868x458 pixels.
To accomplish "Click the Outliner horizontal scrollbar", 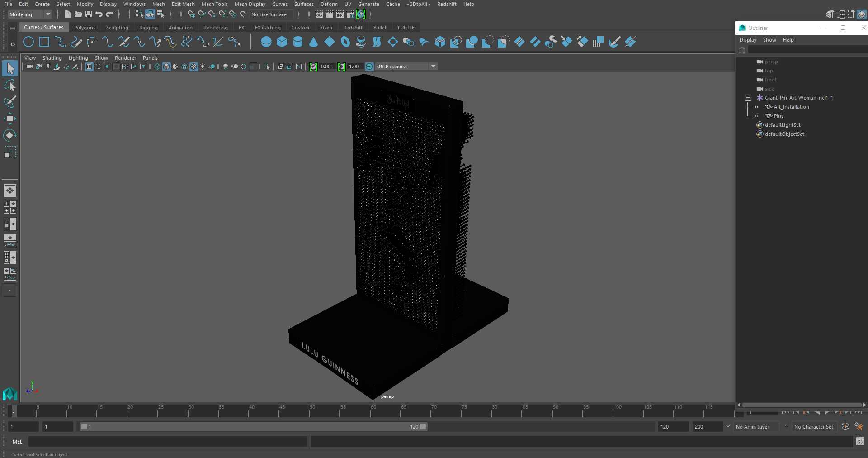I will pyautogui.click(x=802, y=405).
